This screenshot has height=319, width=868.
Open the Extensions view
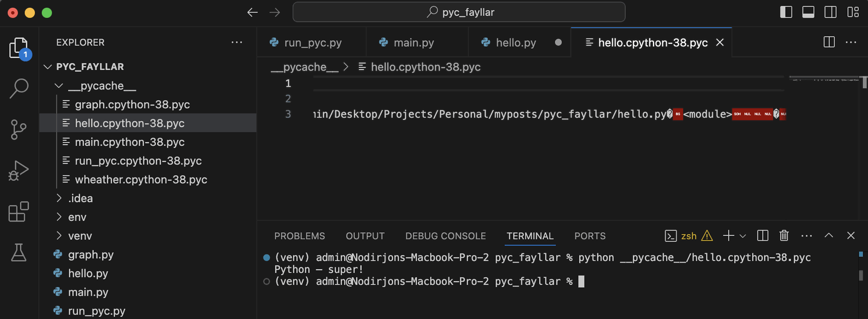[x=19, y=212]
